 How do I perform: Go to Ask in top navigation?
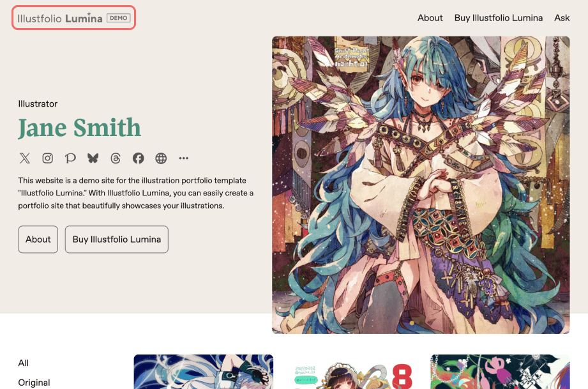click(562, 18)
